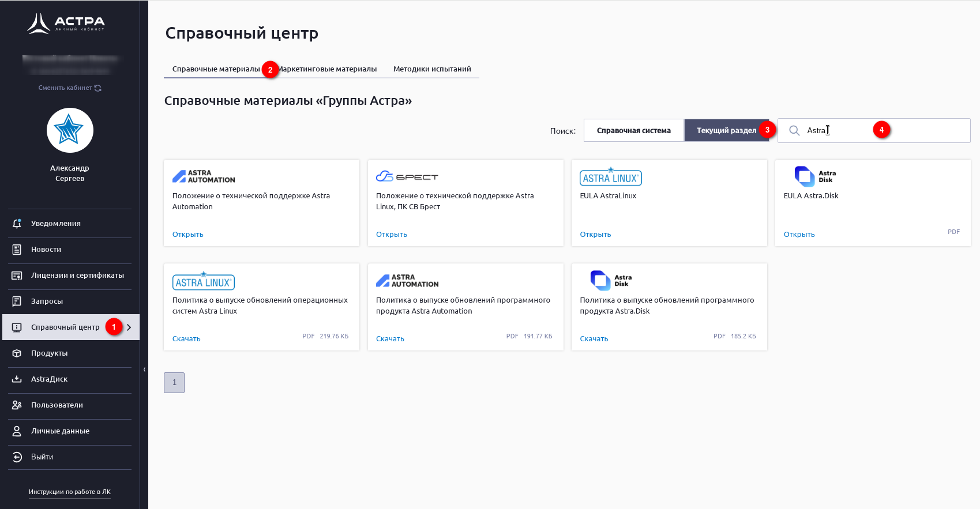This screenshot has height=509, width=980.
Task: Click the logout icon next to Выйти
Action: coord(17,457)
